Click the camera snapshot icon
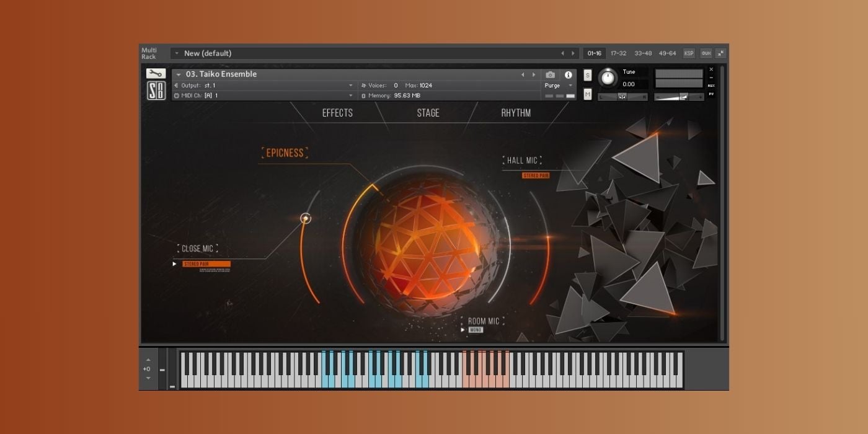 (x=550, y=74)
